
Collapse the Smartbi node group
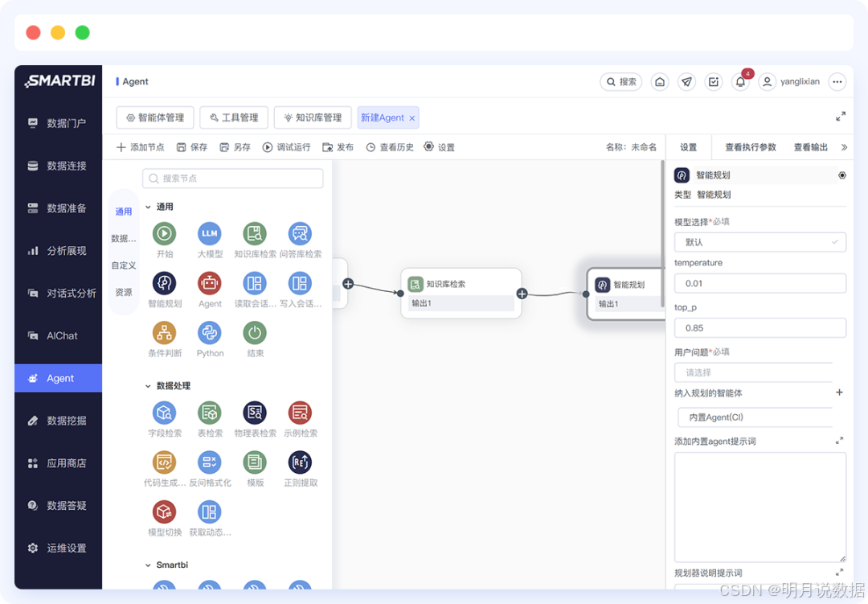148,565
